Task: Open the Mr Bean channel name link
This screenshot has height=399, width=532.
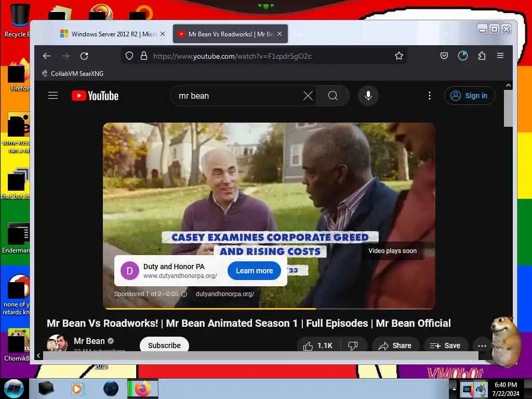Action: [x=89, y=341]
